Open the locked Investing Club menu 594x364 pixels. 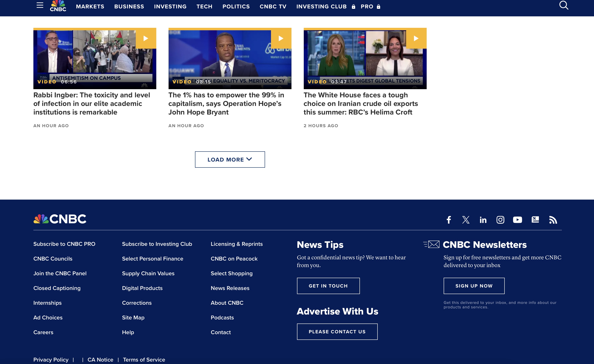[x=321, y=7]
